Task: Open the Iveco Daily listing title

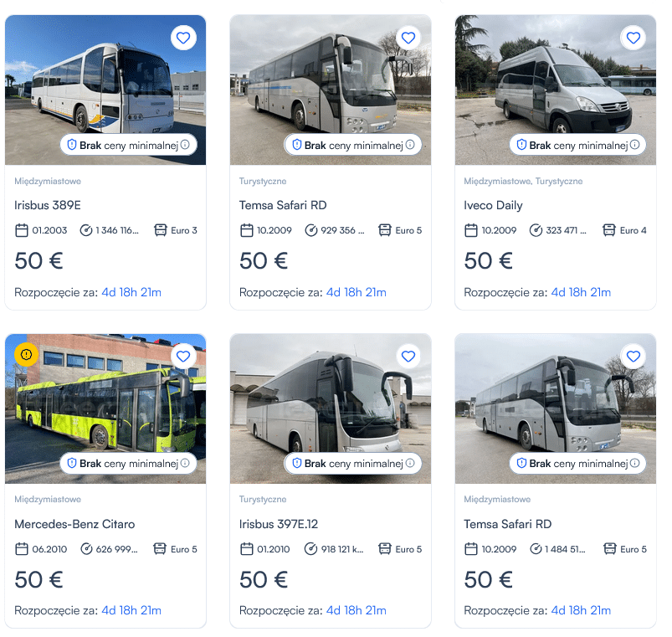Action: pyautogui.click(x=493, y=205)
